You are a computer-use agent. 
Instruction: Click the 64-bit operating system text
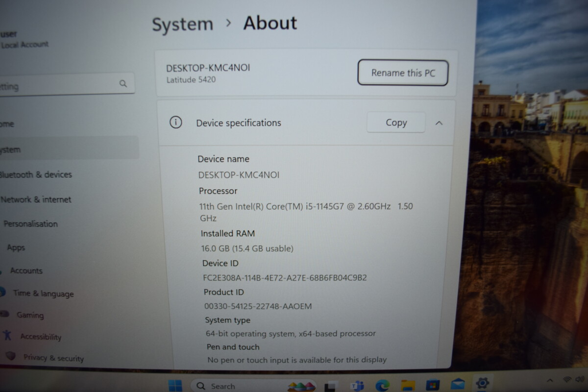click(291, 334)
